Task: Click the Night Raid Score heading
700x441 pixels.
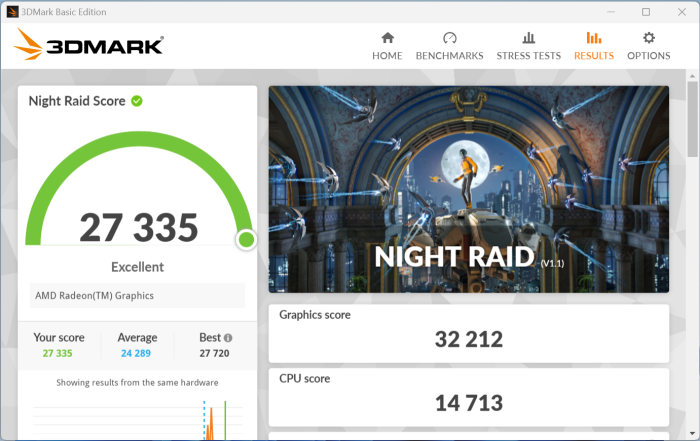Action: point(77,101)
